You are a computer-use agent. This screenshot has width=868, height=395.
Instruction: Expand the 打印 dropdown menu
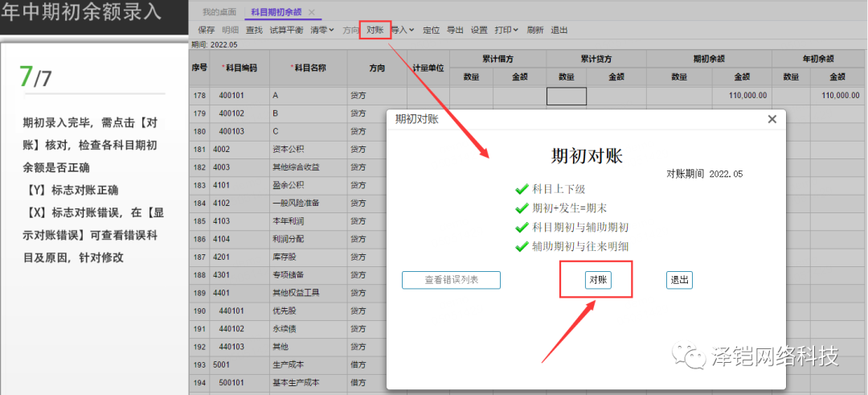coord(506,30)
